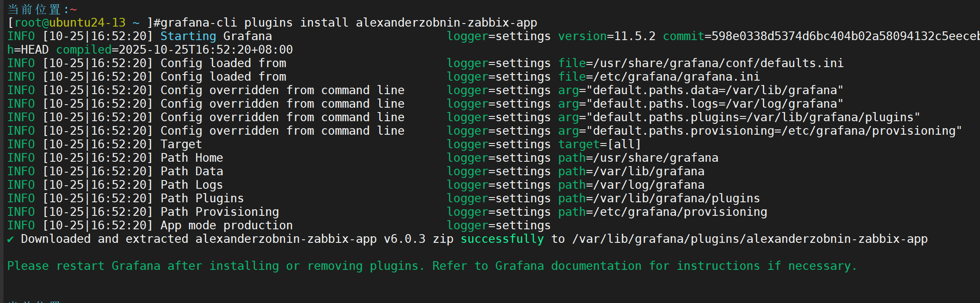The width and height of the screenshot is (980, 303).
Task: Click the typed grafana-cli plugins install command
Action: 349,23
